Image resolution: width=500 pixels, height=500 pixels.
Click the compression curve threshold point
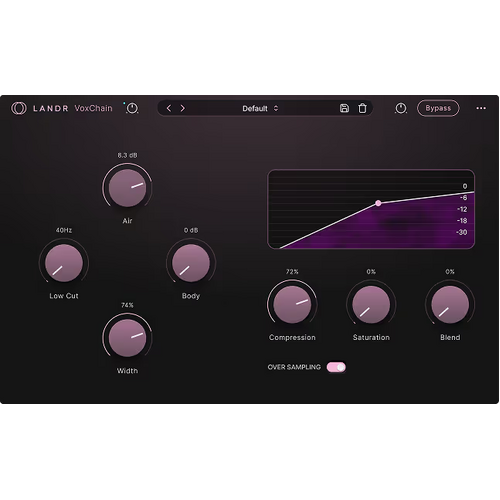[x=378, y=203]
